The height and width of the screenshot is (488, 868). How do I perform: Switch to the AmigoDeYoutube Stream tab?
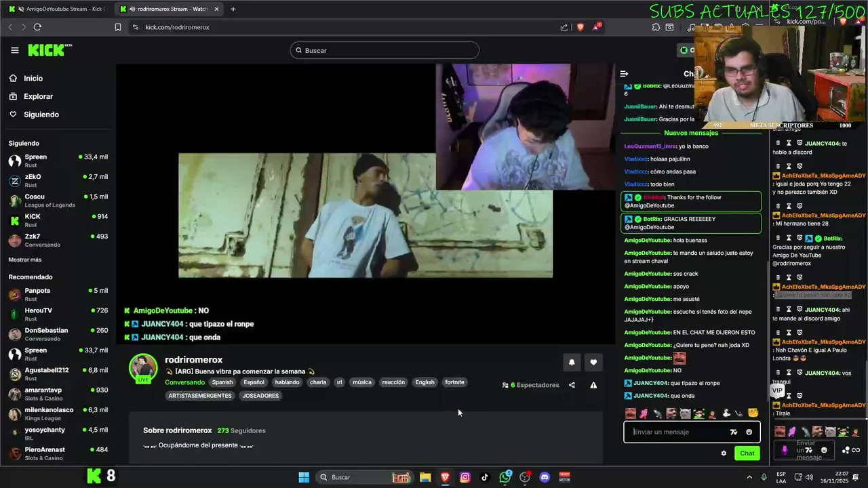(x=58, y=9)
